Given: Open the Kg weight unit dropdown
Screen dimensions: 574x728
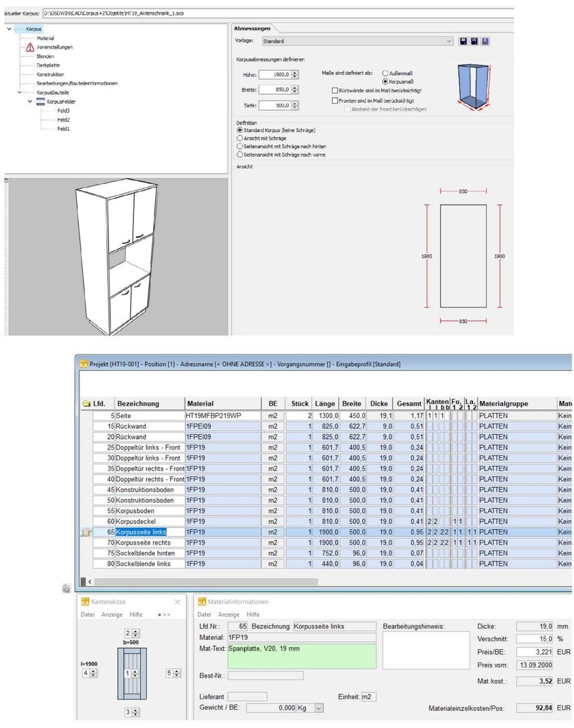Looking at the screenshot, I should (319, 708).
